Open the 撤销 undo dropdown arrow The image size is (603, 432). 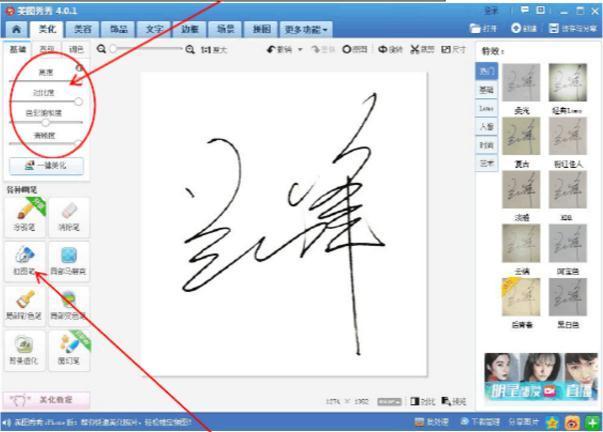(299, 49)
